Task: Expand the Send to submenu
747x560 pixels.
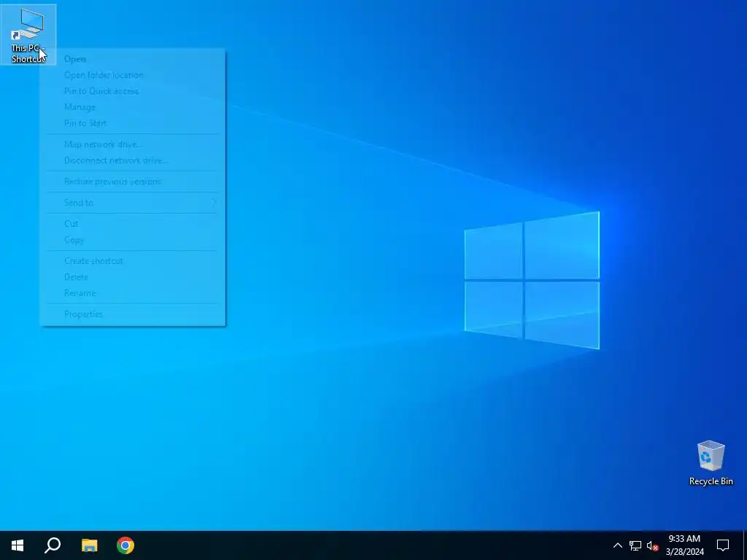Action: click(133, 203)
